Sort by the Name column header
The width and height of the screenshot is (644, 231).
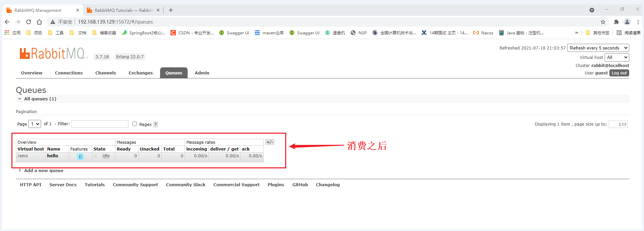[x=53, y=149]
